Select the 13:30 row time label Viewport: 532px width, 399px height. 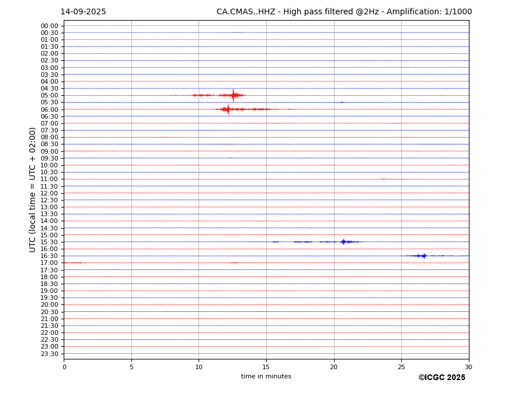[49, 214]
